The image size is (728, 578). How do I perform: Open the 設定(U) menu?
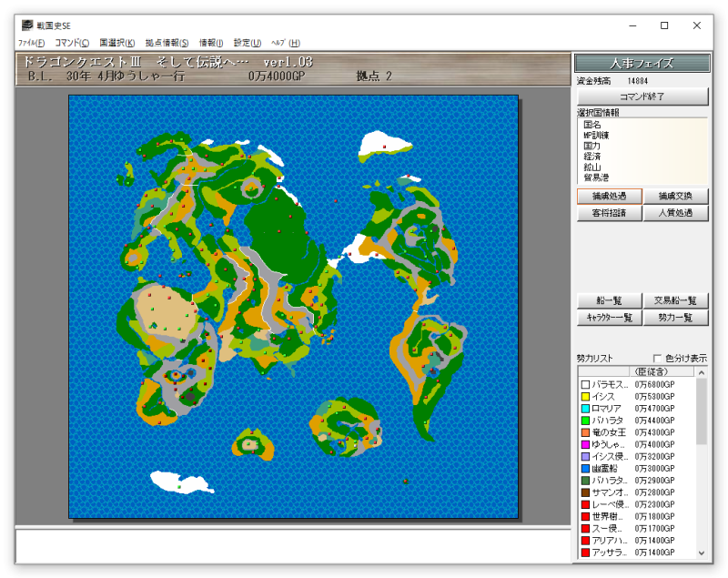point(247,43)
